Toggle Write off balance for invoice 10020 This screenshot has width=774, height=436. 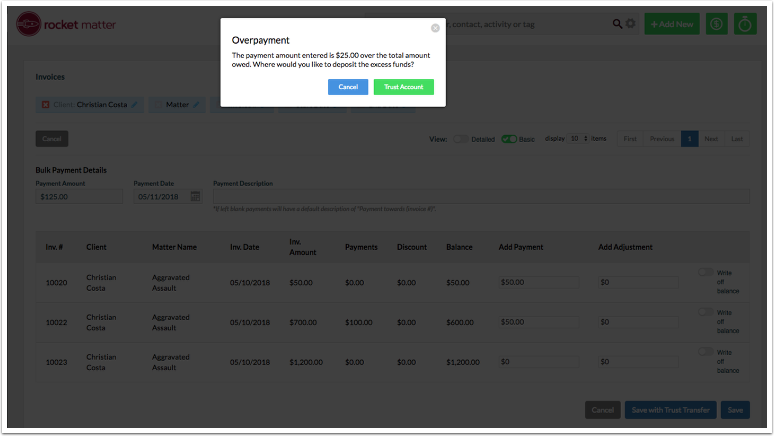click(x=705, y=272)
